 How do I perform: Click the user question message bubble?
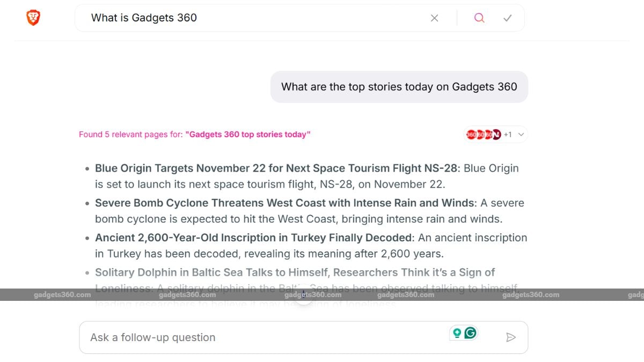399,87
